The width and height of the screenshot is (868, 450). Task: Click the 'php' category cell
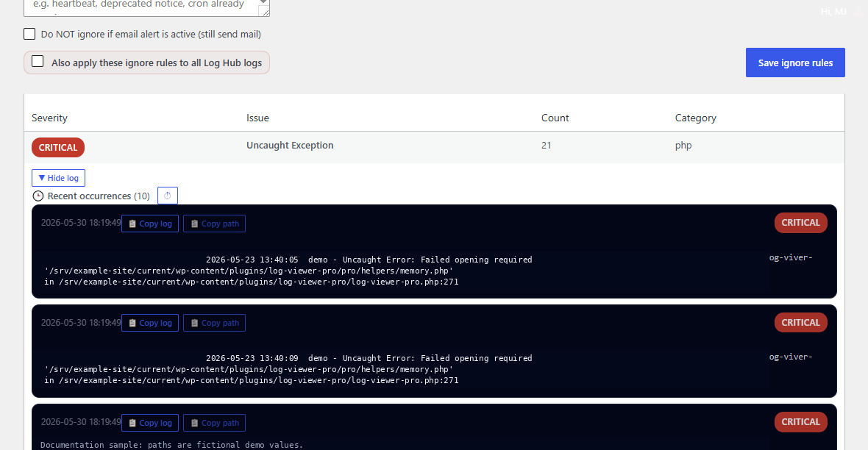[x=683, y=146]
